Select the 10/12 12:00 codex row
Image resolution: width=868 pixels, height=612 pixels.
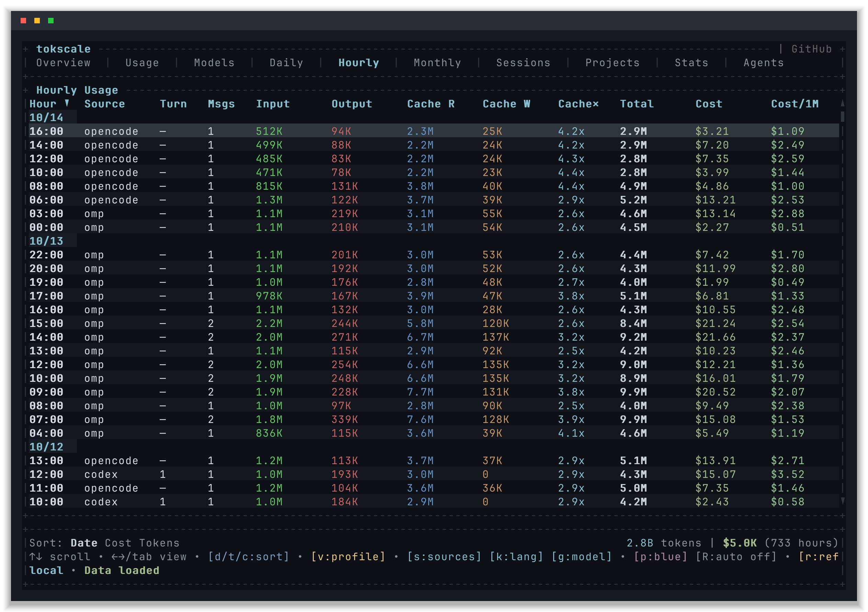pos(434,474)
